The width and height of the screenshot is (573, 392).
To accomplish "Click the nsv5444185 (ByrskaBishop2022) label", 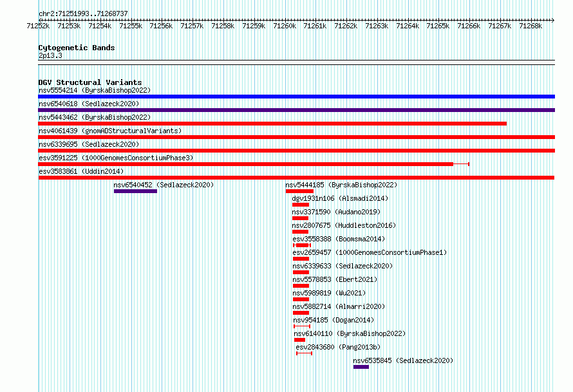I will click(341, 185).
